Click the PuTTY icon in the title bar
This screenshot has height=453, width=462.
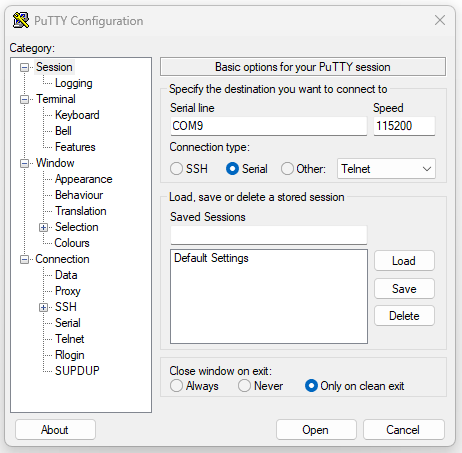[x=21, y=20]
